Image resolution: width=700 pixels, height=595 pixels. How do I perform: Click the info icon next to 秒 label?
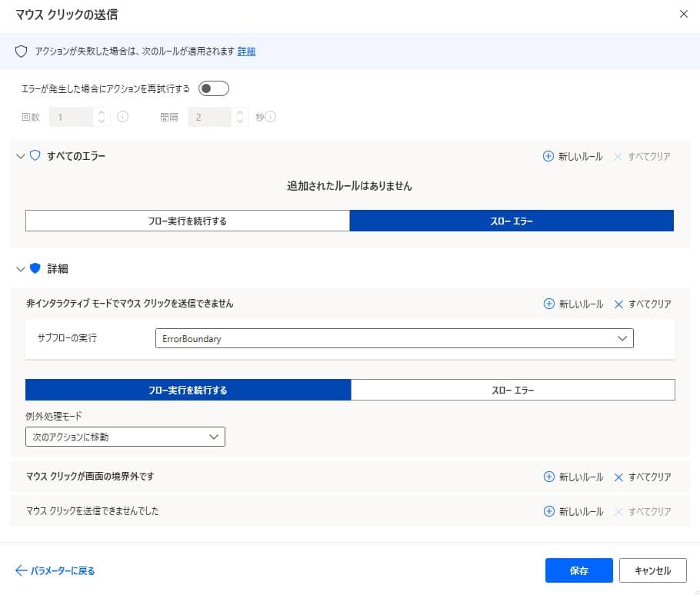(x=270, y=118)
